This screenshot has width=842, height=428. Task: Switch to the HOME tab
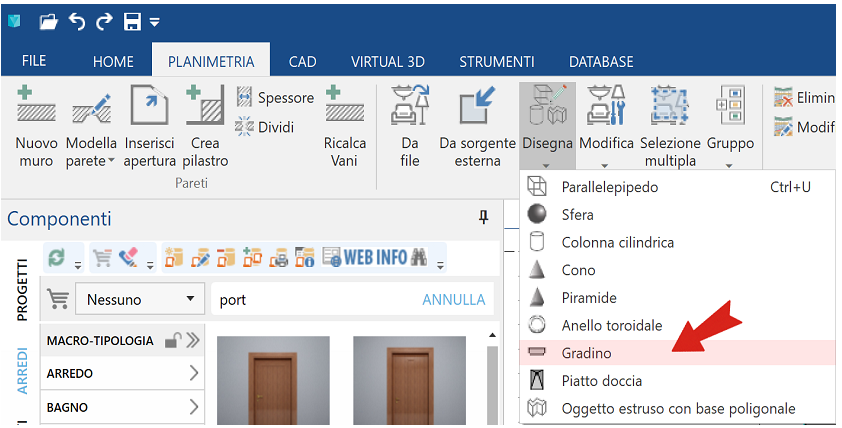[x=113, y=62]
